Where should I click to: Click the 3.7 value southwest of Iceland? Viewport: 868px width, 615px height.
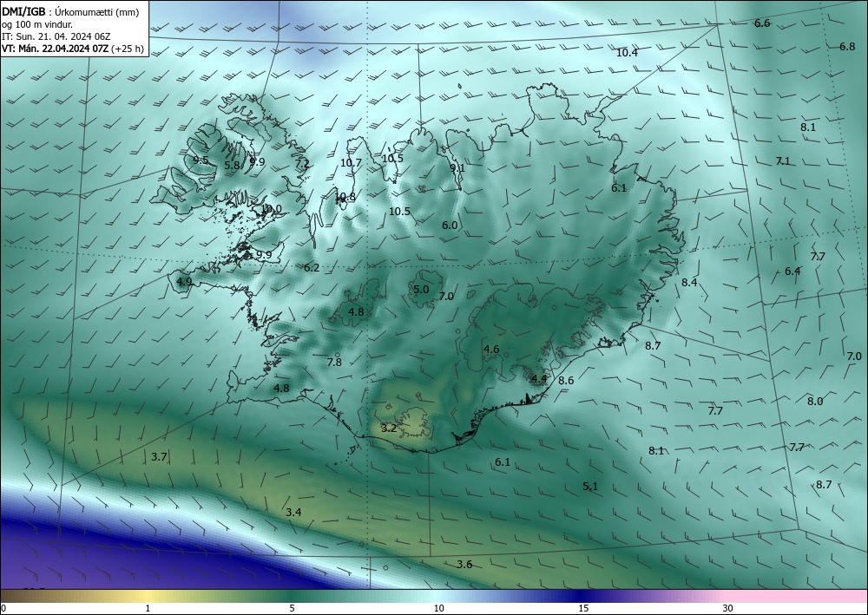[x=159, y=457]
